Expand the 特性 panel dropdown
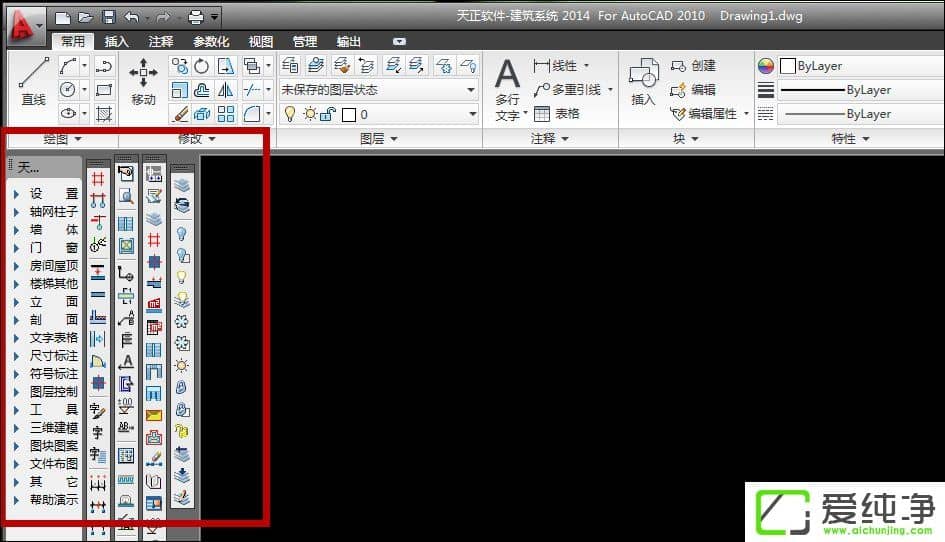The width and height of the screenshot is (945, 542). (850, 139)
